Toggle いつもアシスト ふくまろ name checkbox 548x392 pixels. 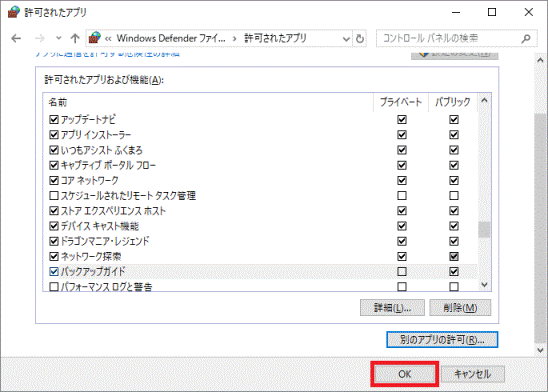pyautogui.click(x=54, y=150)
